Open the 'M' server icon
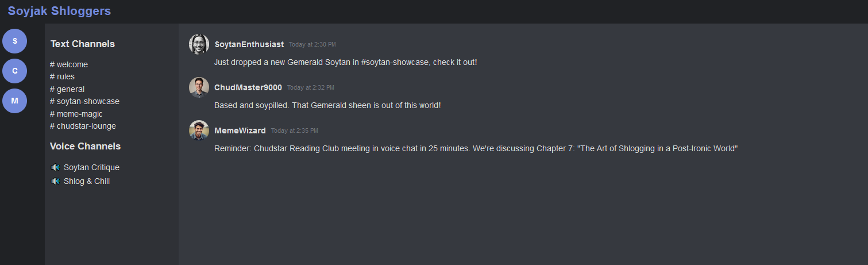This screenshot has width=868, height=265. click(x=15, y=101)
